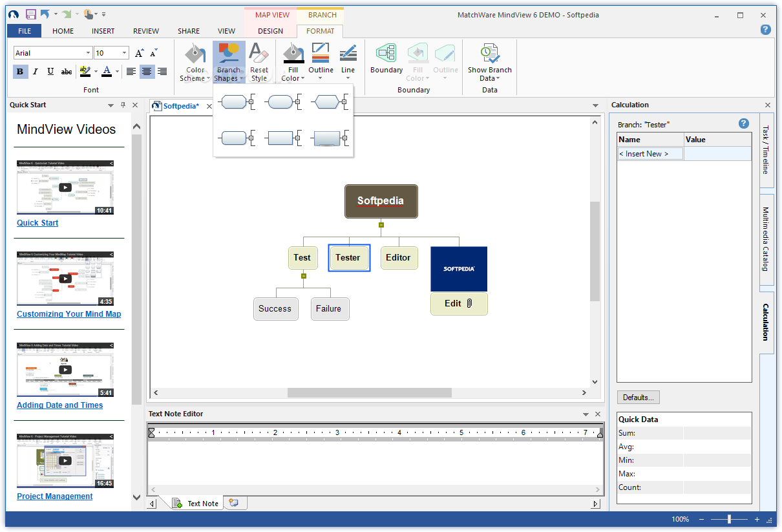Open the document tabs list arrow

pos(595,105)
